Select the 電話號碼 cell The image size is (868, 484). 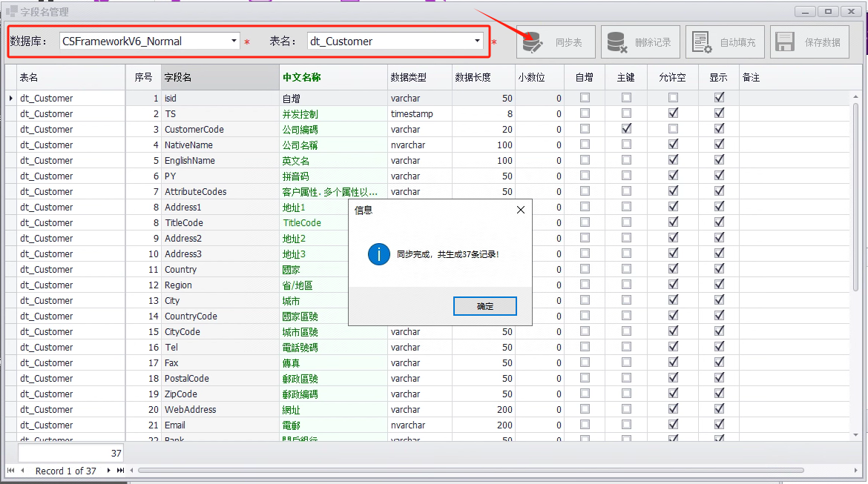pyautogui.click(x=332, y=348)
